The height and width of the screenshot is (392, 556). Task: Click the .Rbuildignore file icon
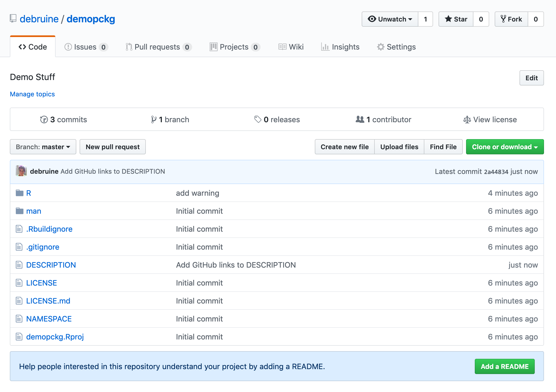(x=19, y=229)
